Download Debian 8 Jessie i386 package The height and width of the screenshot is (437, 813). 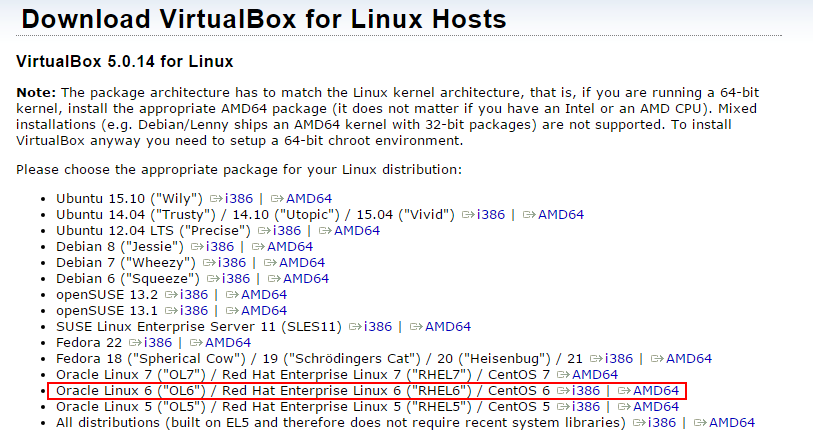220,247
